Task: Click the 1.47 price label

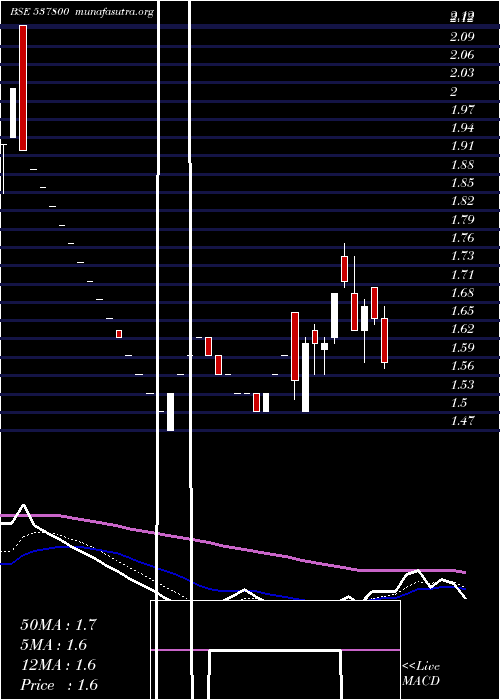Action: pos(462,420)
